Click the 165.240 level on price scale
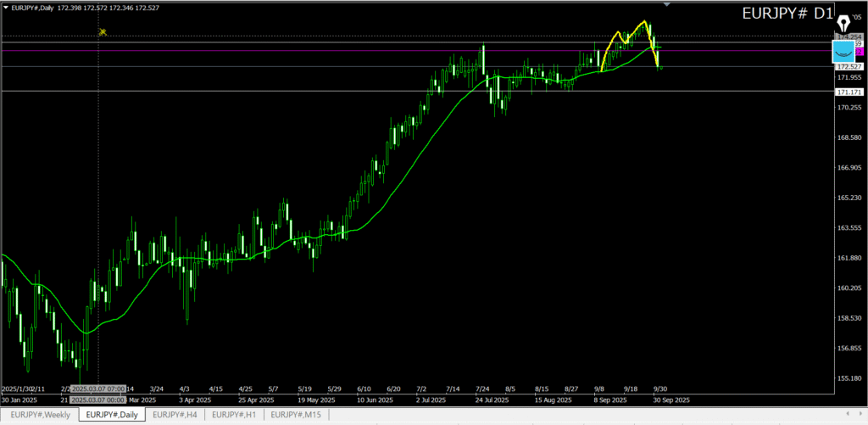The width and height of the screenshot is (868, 425). (x=849, y=198)
